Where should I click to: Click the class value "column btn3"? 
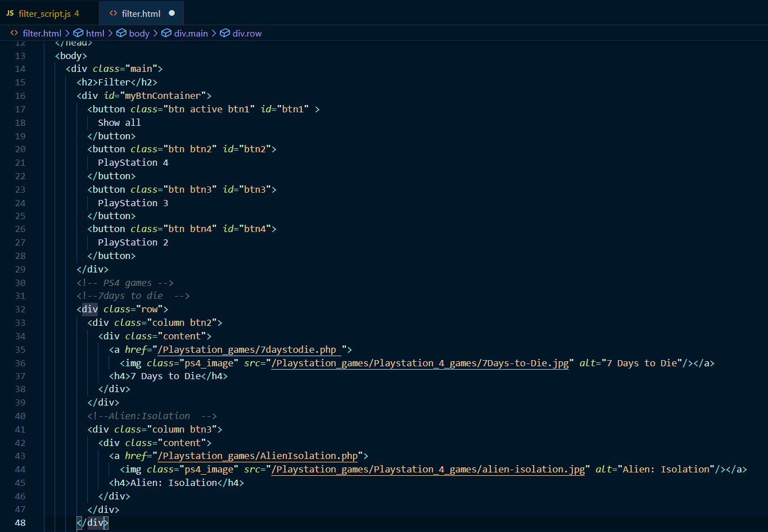tap(182, 429)
